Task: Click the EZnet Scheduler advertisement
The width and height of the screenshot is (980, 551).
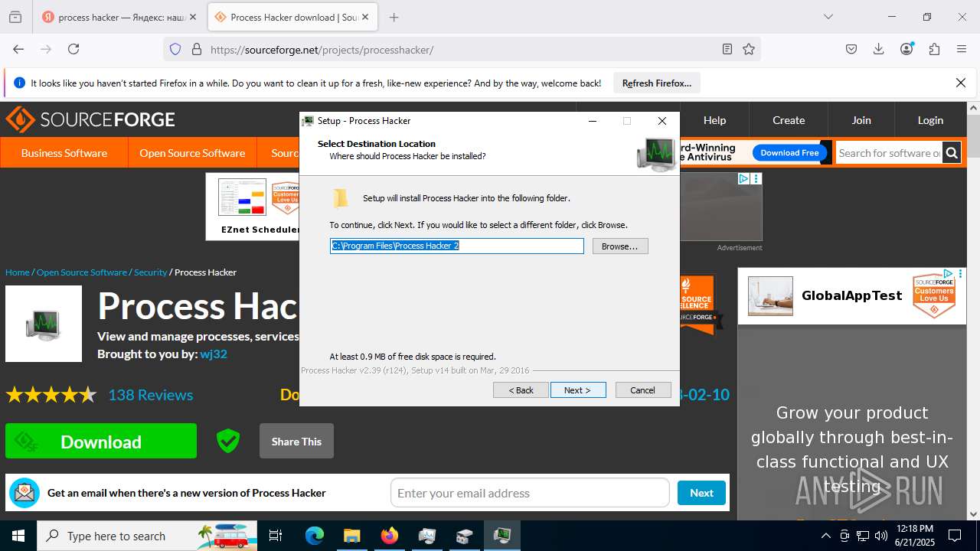Action: [253, 207]
